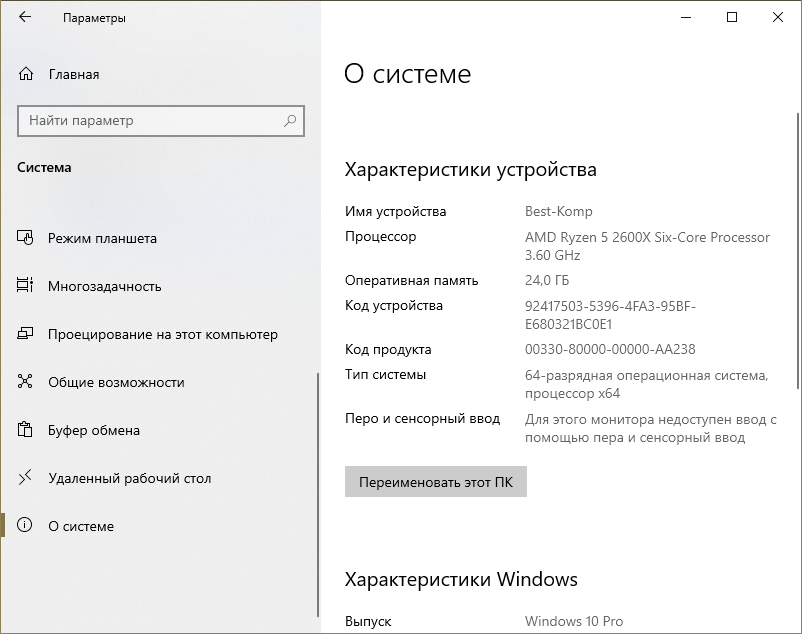Focus the Найти параметр search field
The height and width of the screenshot is (634, 802).
click(x=150, y=121)
